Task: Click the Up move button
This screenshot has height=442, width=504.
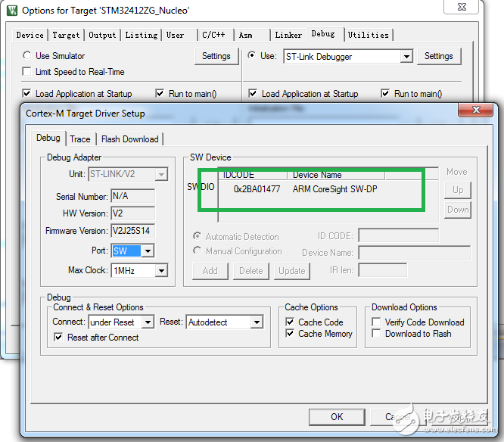Action: 458,190
